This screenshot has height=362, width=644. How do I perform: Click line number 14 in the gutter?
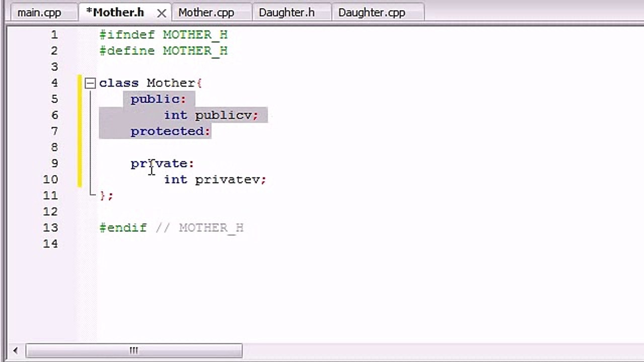tap(50, 244)
